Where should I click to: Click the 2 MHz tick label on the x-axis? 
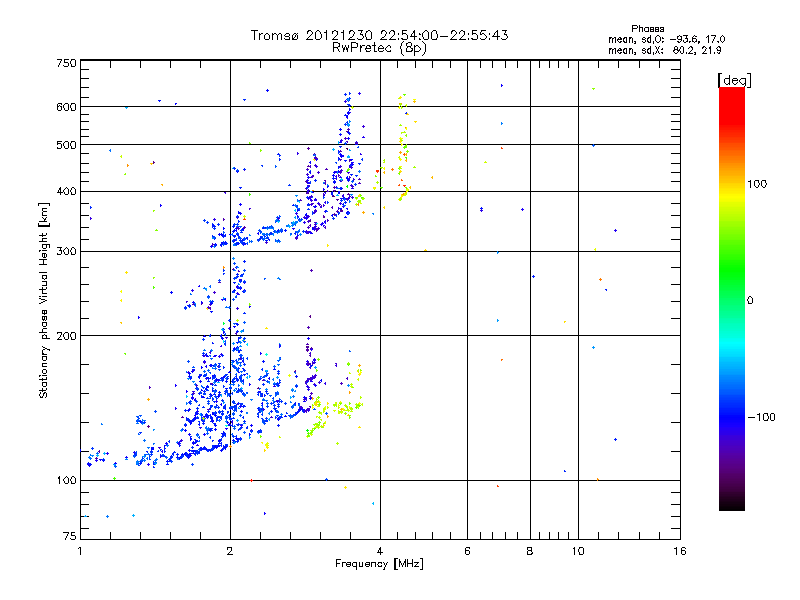click(x=230, y=551)
